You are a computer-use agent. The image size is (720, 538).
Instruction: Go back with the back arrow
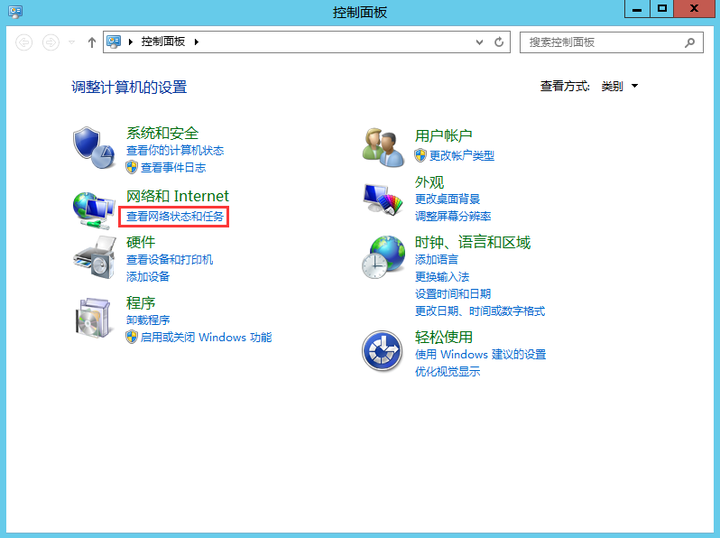pos(24,43)
